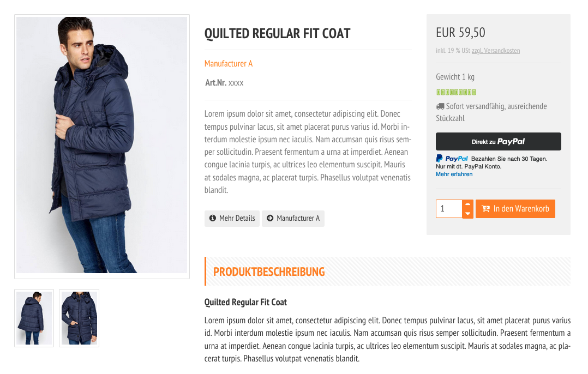Follow the Mehr erfahren PayPal link

(x=454, y=174)
